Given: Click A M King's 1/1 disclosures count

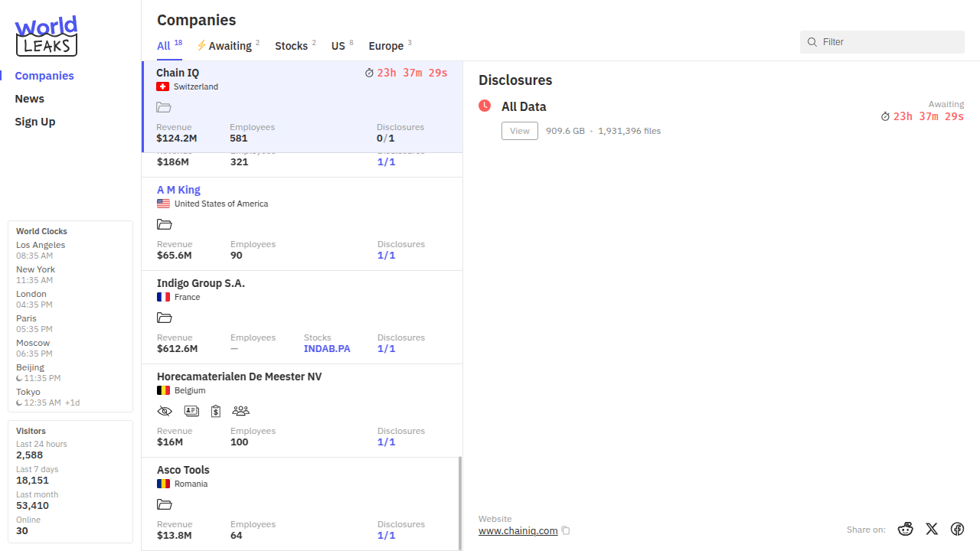Looking at the screenshot, I should click(387, 256).
